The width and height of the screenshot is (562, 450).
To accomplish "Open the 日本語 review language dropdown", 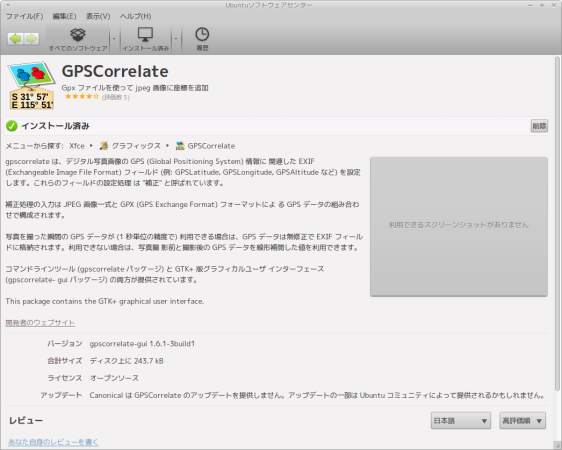I will (461, 421).
